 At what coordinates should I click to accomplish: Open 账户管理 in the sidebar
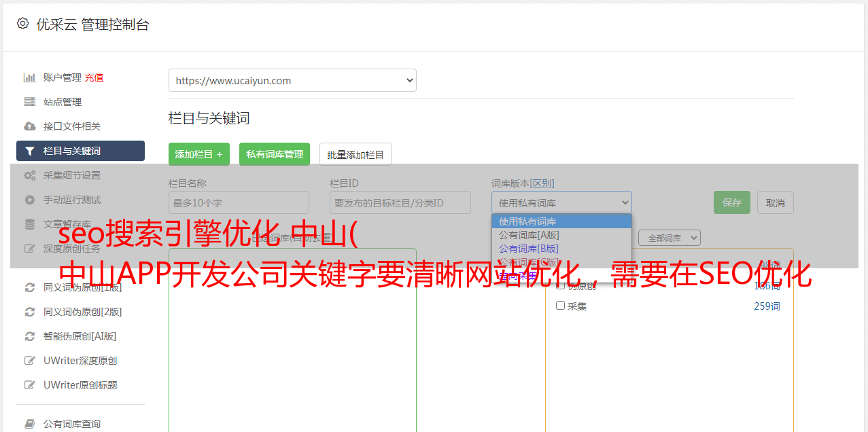click(63, 77)
